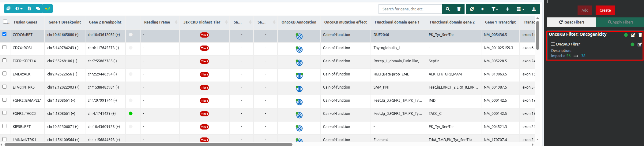Clear search using trash icon beside search
The image size is (644, 146).
point(459,9)
